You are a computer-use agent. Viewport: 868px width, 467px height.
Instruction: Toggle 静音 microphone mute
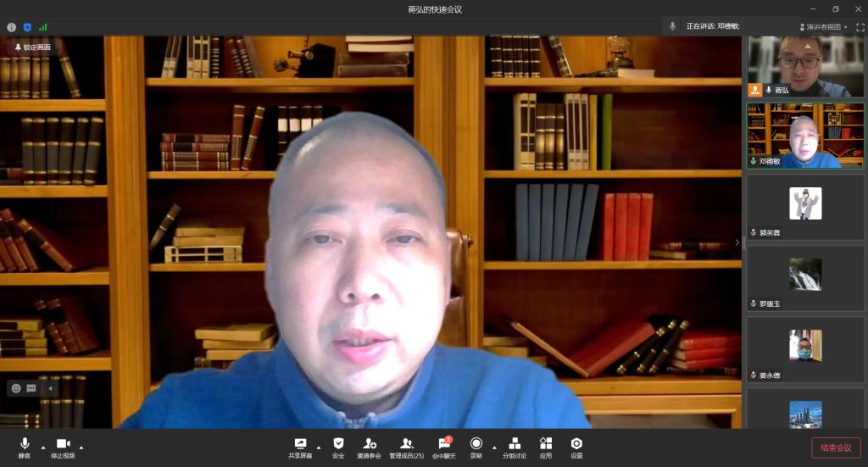pos(25,444)
